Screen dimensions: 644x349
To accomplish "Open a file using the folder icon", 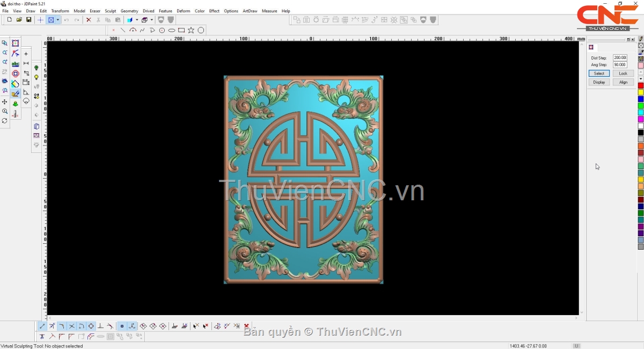I will tap(19, 20).
